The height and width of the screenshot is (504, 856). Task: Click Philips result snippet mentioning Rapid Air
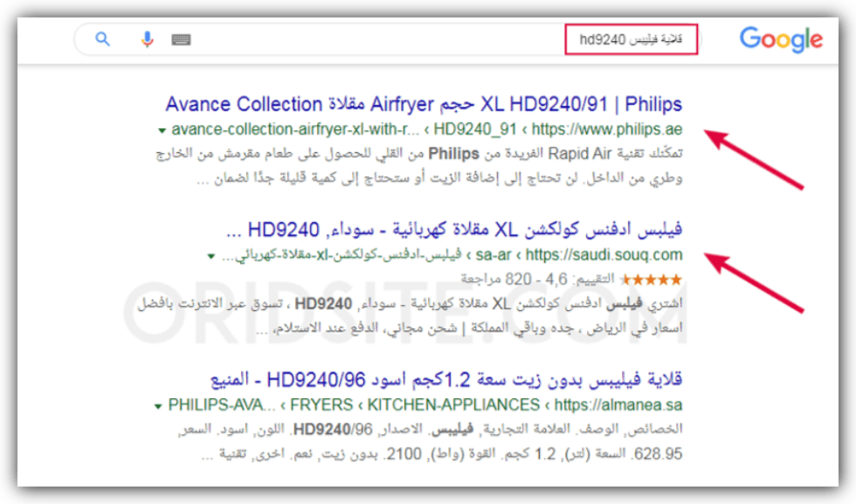(418, 165)
